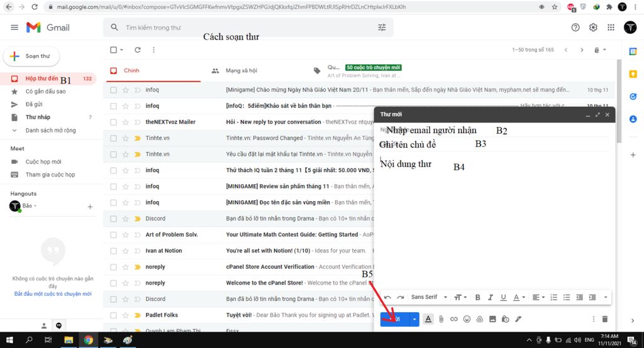Open Thư nháp drafts folder
The height and width of the screenshot is (348, 644).
coord(38,117)
